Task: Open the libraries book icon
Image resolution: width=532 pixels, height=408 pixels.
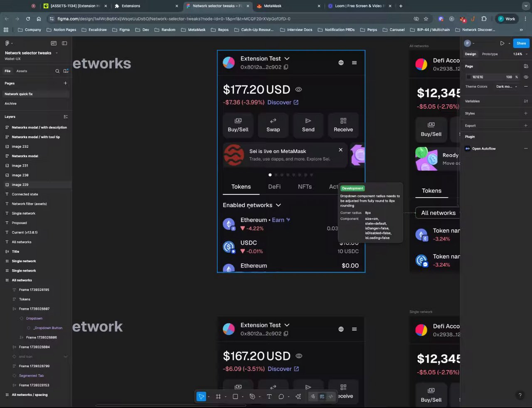Action: (66, 71)
